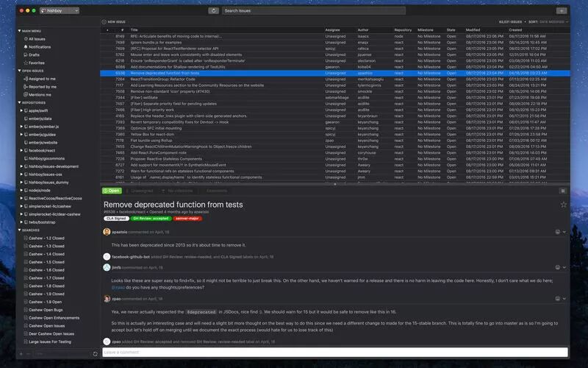Open the Cashew - 1.2 Closed saved search
The image size is (588, 368).
coord(46,238)
